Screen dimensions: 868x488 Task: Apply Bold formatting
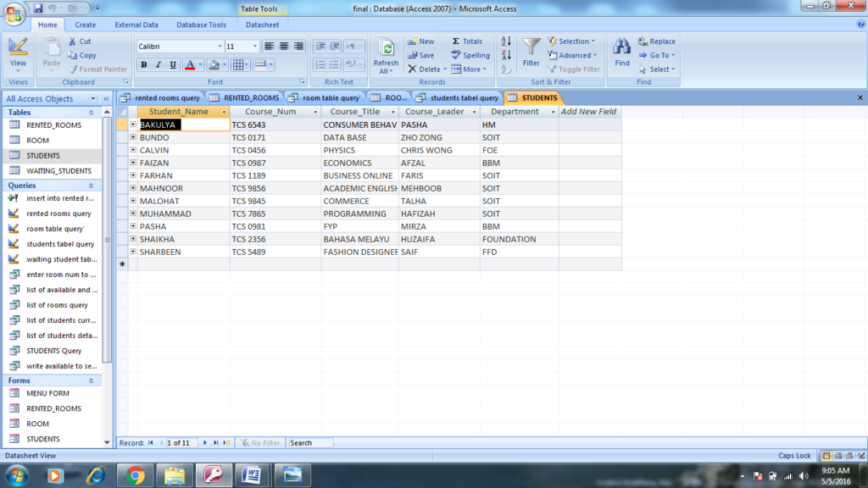[144, 64]
